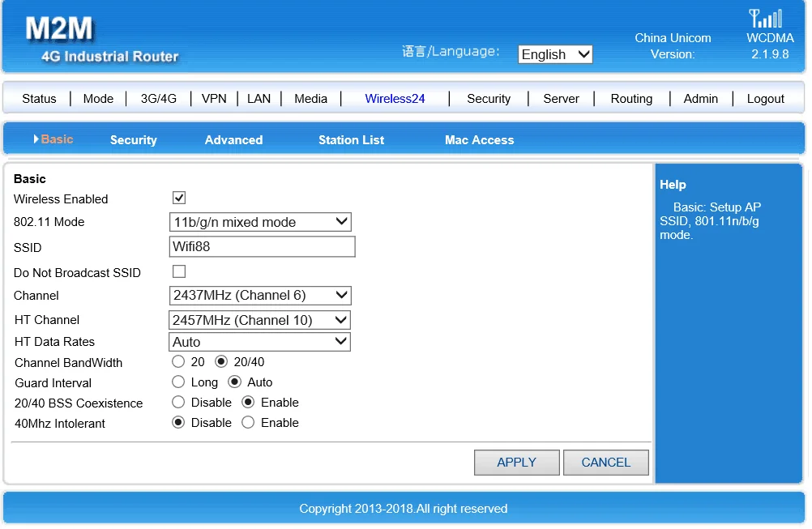The image size is (812, 529).
Task: Uncheck the Wireless Enabled checkbox
Action: coord(179,198)
